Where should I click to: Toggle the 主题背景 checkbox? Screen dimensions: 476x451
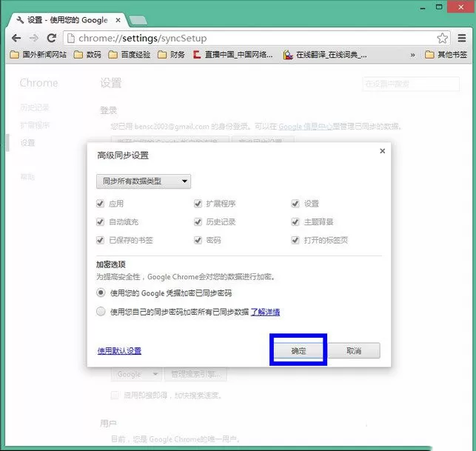295,221
